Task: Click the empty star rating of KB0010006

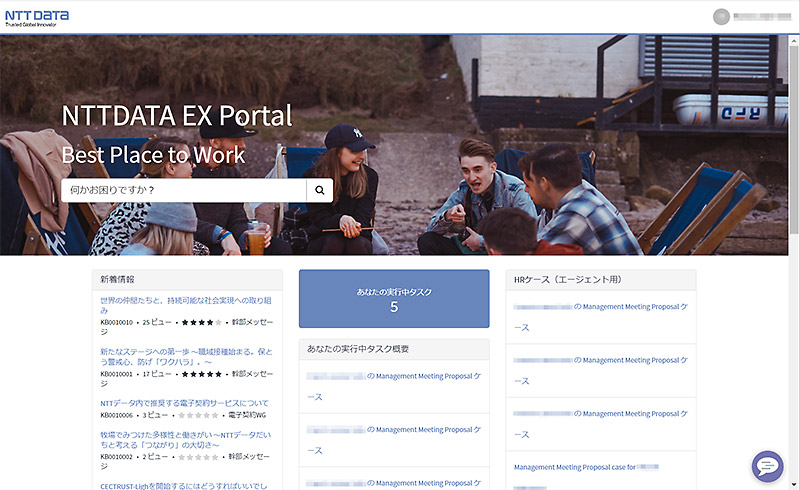Action: coord(198,415)
